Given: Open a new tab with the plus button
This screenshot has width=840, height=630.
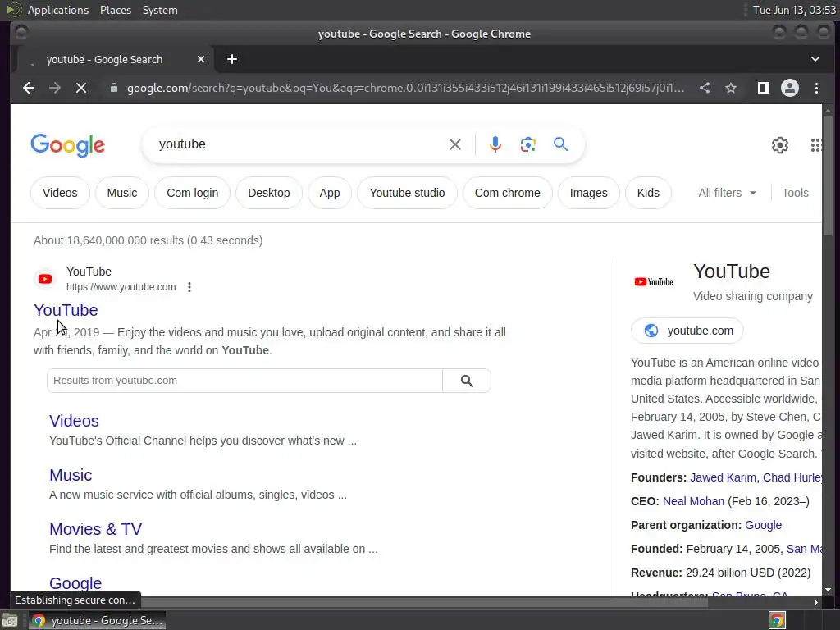Looking at the screenshot, I should coord(232,59).
